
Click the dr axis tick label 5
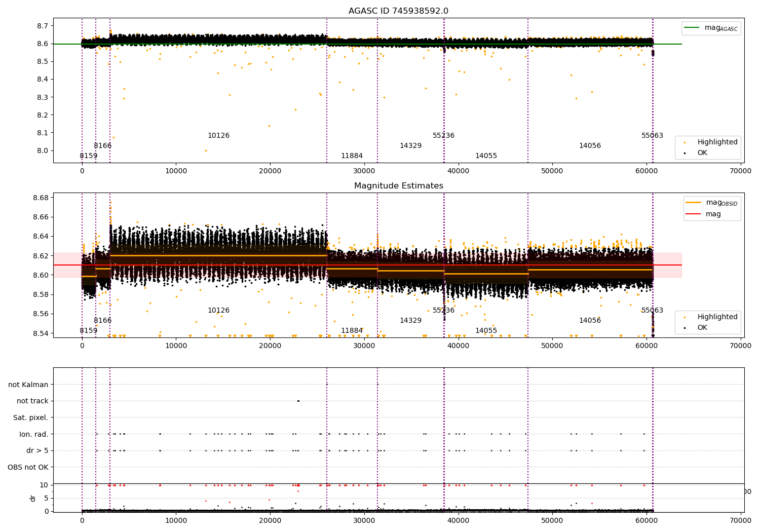coord(47,498)
